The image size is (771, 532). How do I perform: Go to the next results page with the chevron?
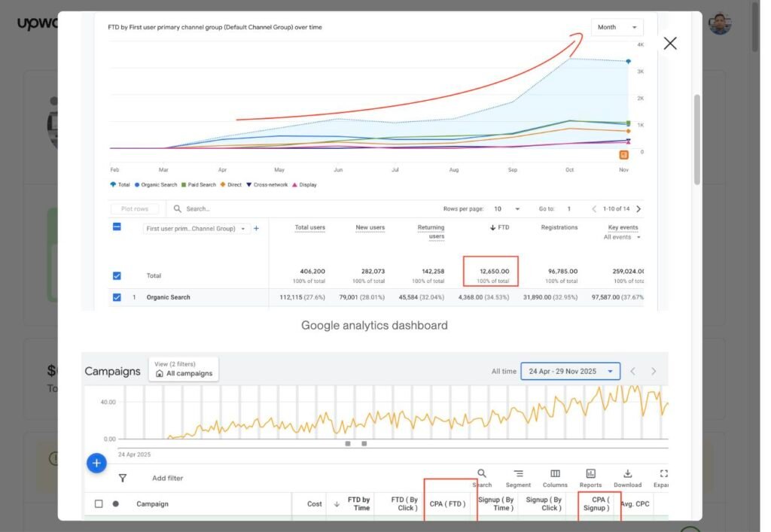(638, 208)
